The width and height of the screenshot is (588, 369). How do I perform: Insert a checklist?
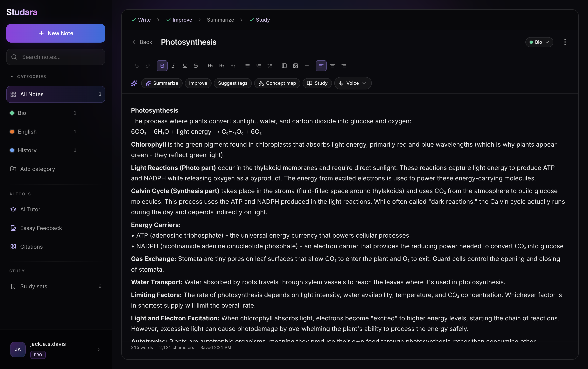[270, 66]
